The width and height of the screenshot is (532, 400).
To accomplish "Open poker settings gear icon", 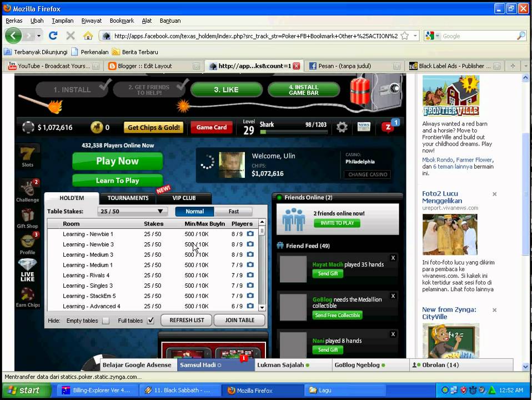I will (x=342, y=127).
